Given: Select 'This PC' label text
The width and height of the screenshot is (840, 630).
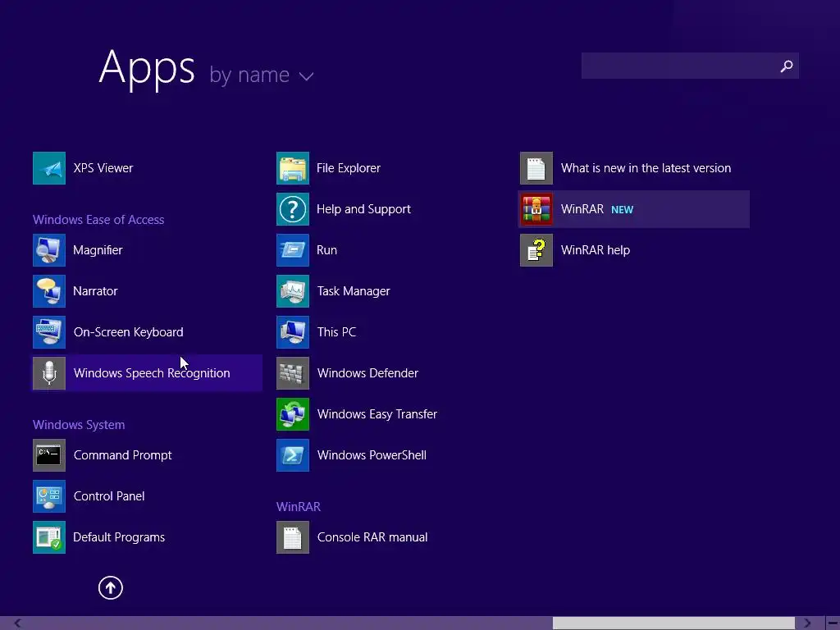Looking at the screenshot, I should (x=336, y=332).
